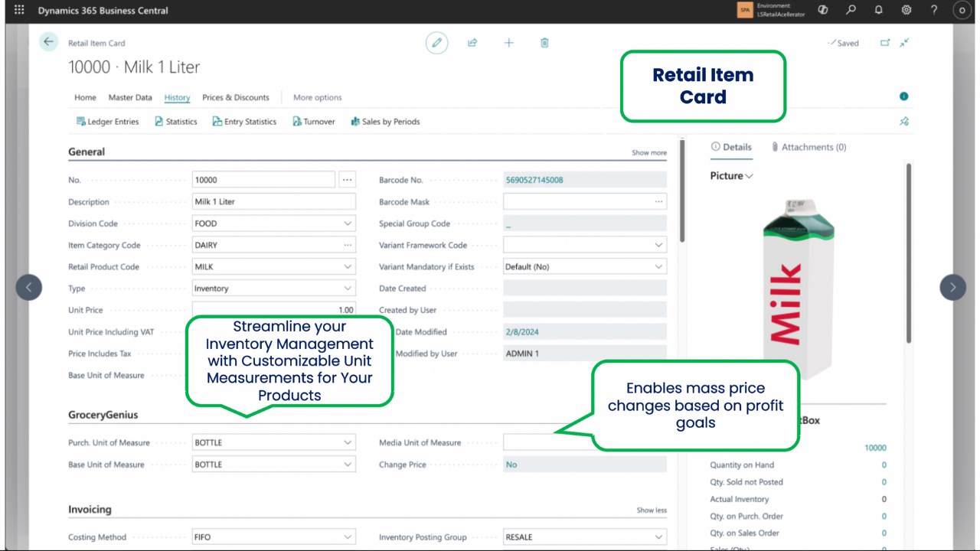Click the pencil edit icon
Screen dimensions: 980x551
(x=437, y=43)
